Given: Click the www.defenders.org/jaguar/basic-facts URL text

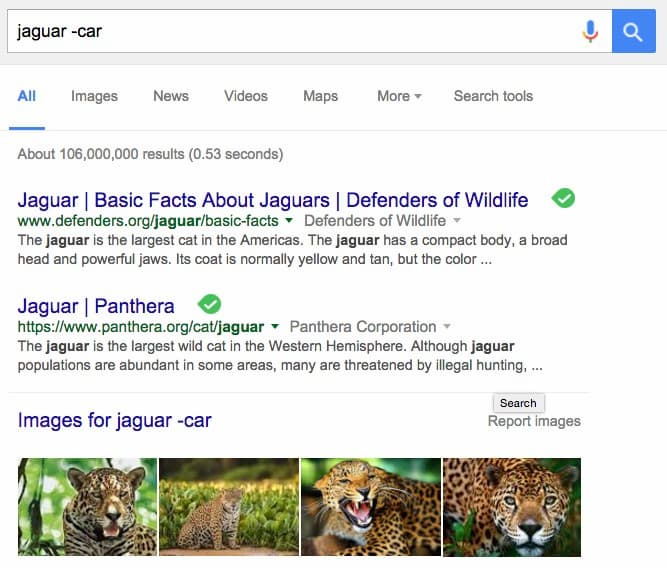Looking at the screenshot, I should click(148, 221).
